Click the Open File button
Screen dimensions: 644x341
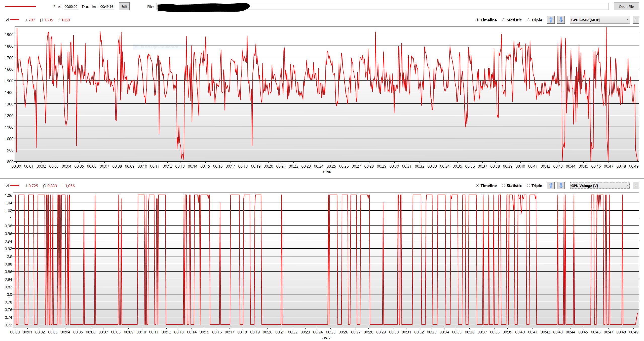626,7
